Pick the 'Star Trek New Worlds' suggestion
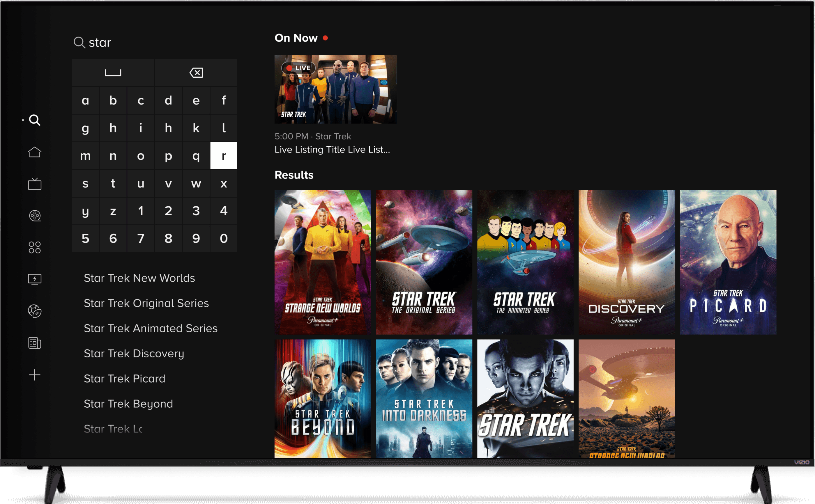This screenshot has height=504, width=815. tap(139, 278)
